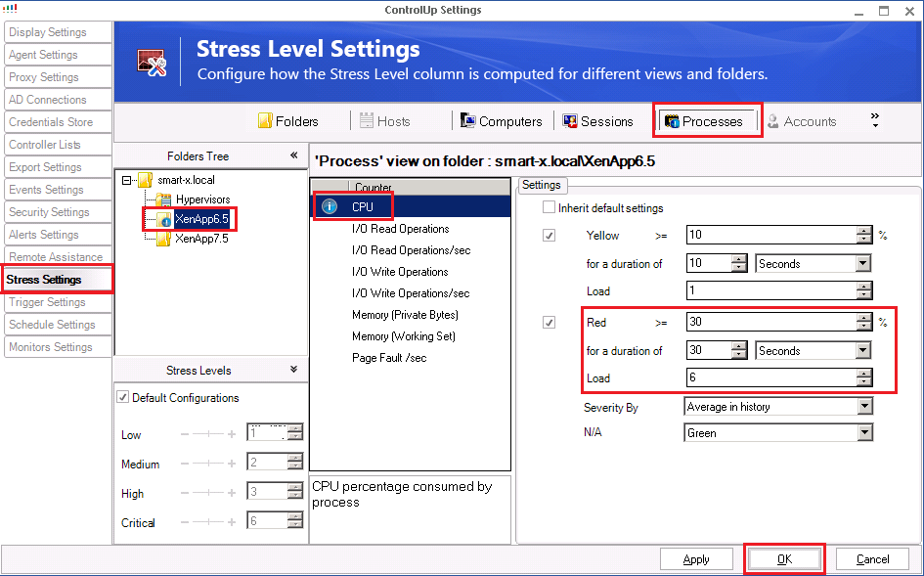Click the ControlUp app icon in title bar
The width and height of the screenshot is (924, 576).
click(10, 9)
